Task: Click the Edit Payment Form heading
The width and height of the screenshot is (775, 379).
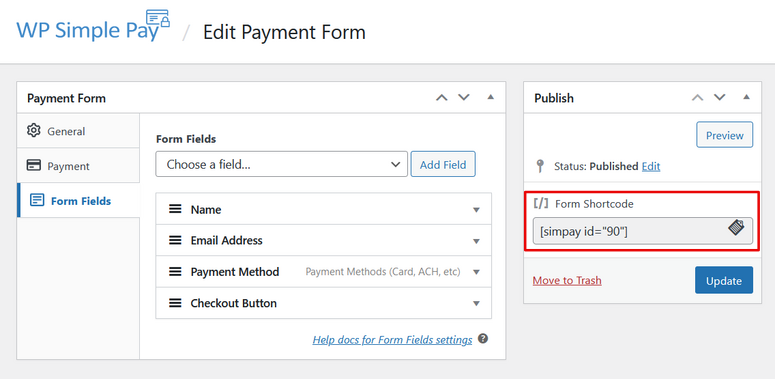Action: pos(284,32)
